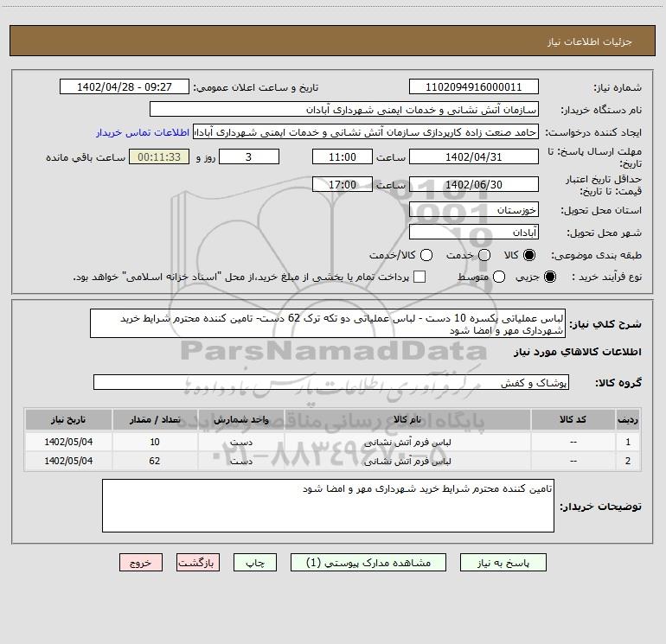Click the بازگشت back button
666x644 pixels.
click(198, 563)
